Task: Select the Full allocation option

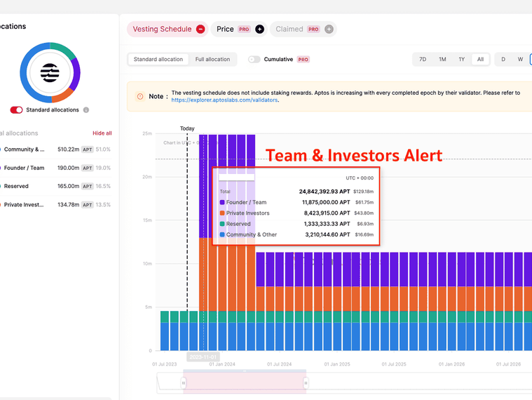Action: click(212, 60)
